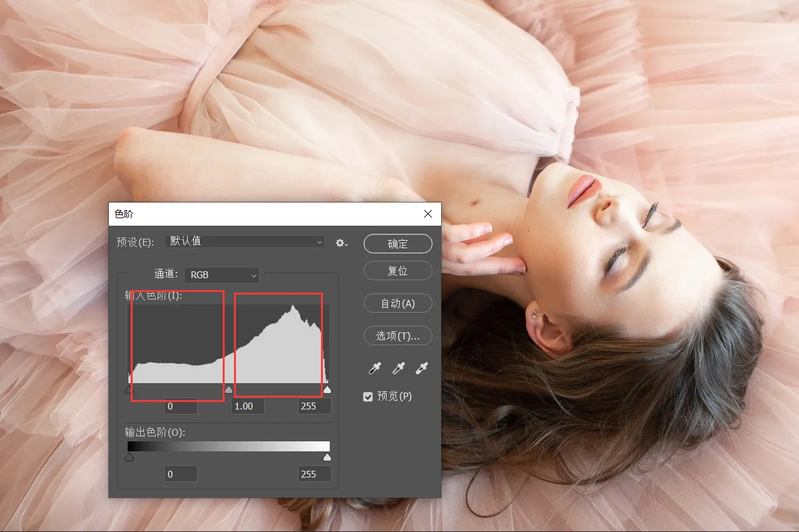Select the white point eyedropper

[x=422, y=368]
